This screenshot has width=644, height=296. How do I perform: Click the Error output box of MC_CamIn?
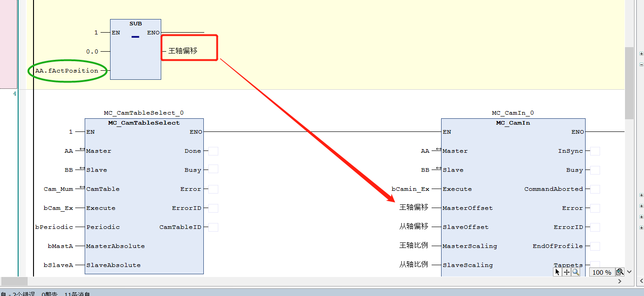tap(595, 208)
